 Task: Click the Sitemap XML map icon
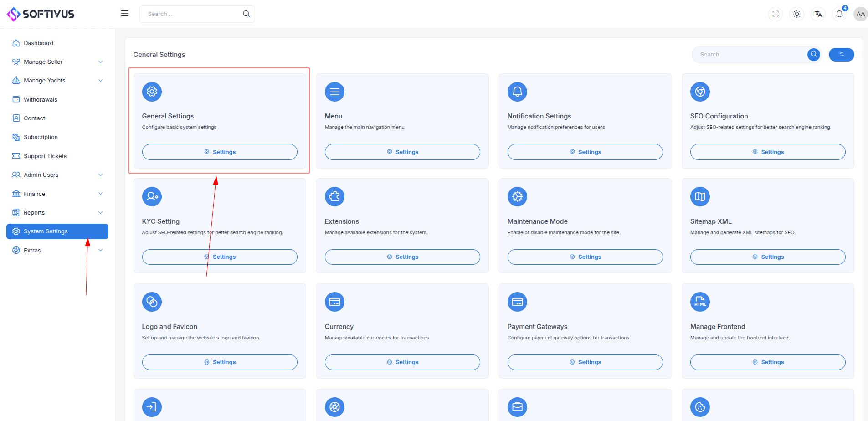(700, 196)
